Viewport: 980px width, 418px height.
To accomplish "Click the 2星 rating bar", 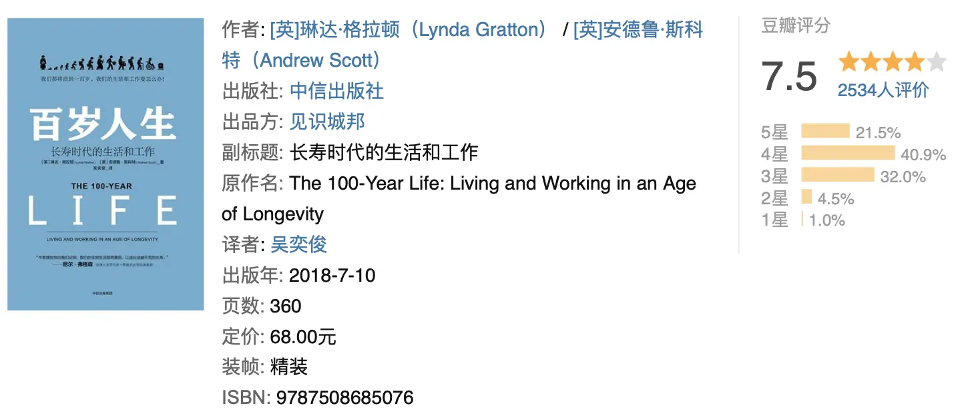I will pyautogui.click(x=806, y=198).
